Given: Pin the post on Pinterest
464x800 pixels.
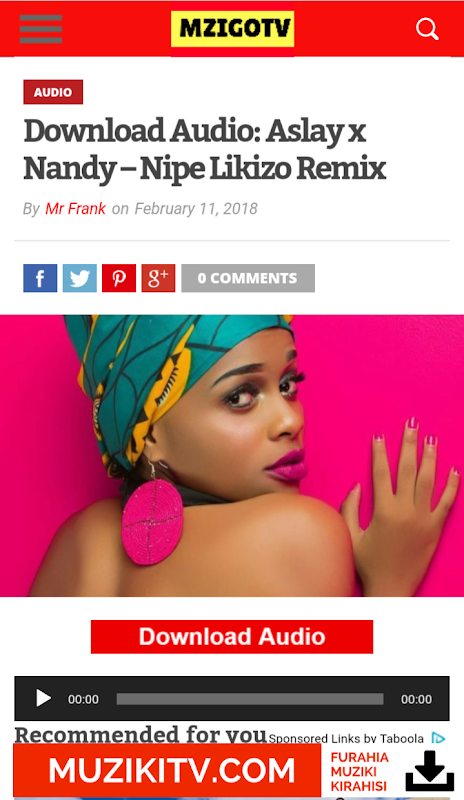Looking at the screenshot, I should pyautogui.click(x=119, y=278).
